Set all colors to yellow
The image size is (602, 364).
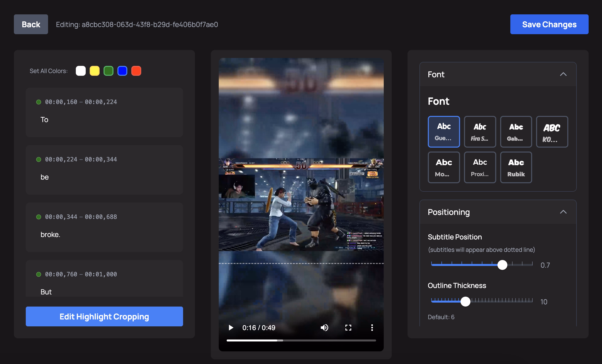click(95, 71)
